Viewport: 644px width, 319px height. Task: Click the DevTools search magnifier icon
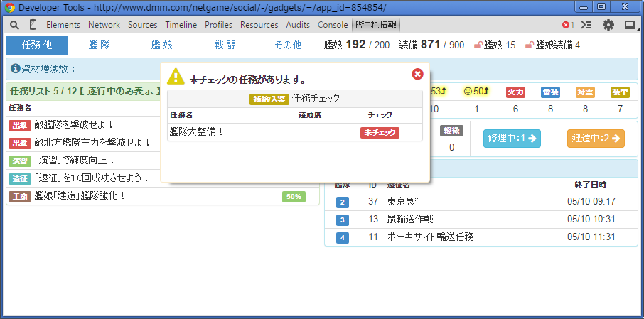pyautogui.click(x=14, y=25)
